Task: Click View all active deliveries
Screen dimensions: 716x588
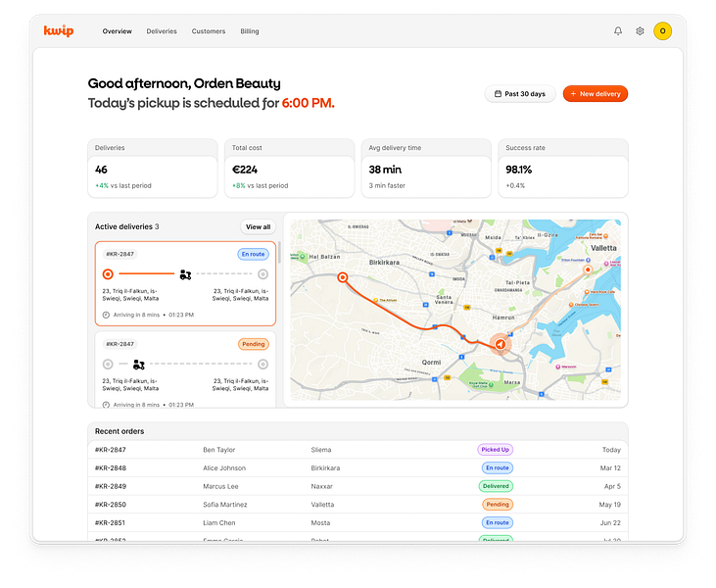Action: click(258, 226)
